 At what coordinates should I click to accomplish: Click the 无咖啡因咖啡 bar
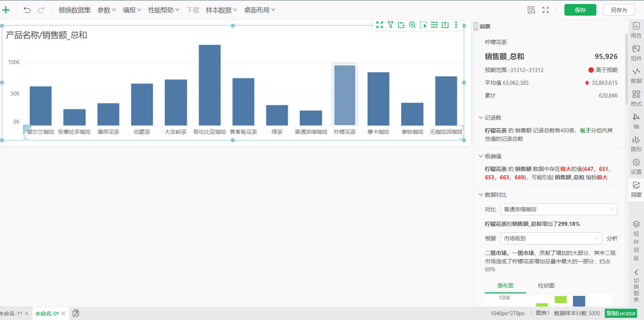pos(446,101)
